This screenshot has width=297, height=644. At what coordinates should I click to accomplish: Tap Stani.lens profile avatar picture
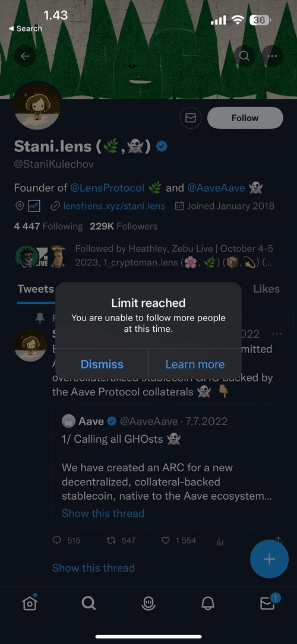[37, 106]
